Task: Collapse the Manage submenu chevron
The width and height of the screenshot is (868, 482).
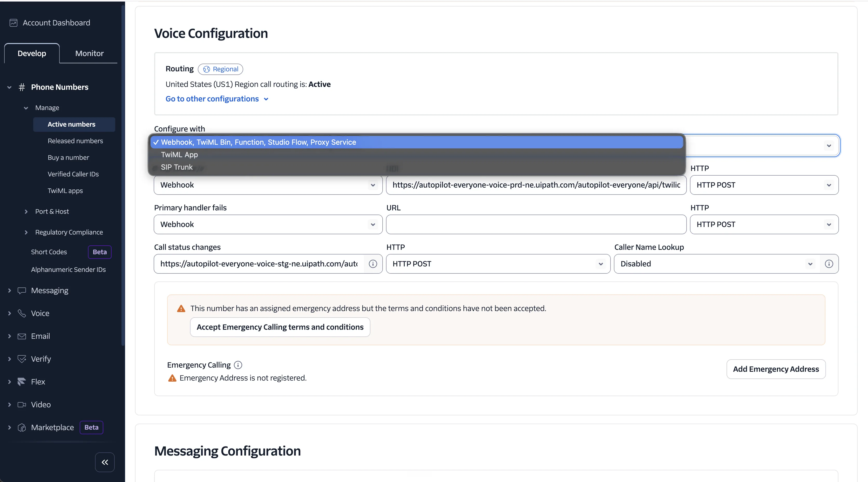Action: [x=26, y=108]
